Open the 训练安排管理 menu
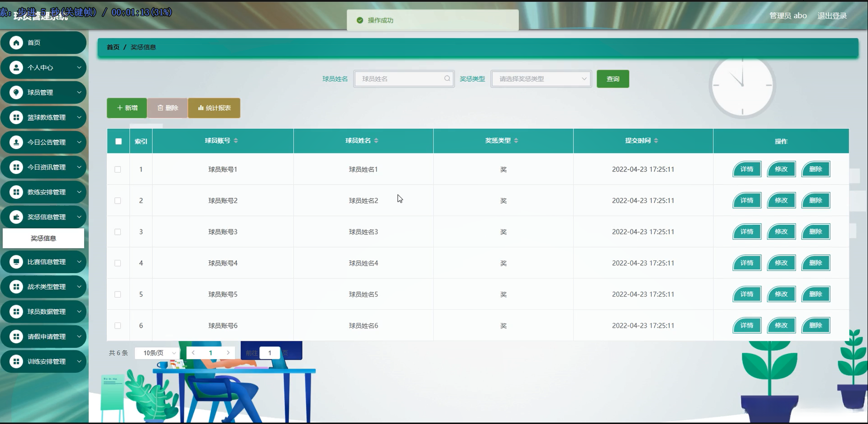The height and width of the screenshot is (424, 868). (44, 361)
